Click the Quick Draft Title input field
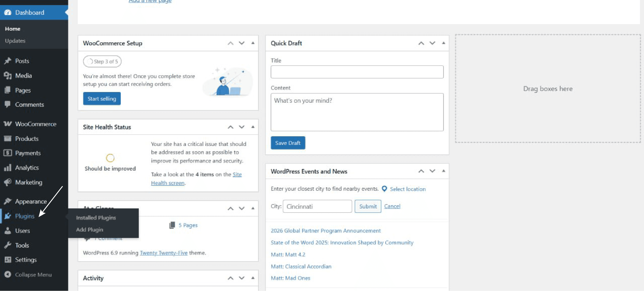644x291 pixels. tap(357, 72)
